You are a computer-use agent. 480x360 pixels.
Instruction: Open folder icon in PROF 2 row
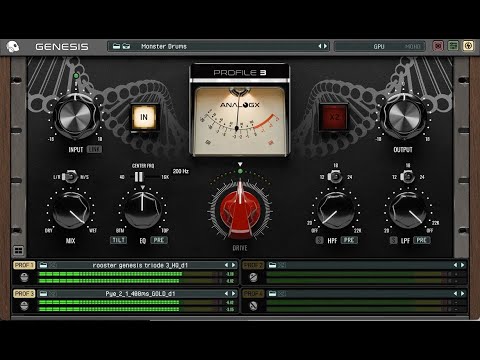(272, 265)
